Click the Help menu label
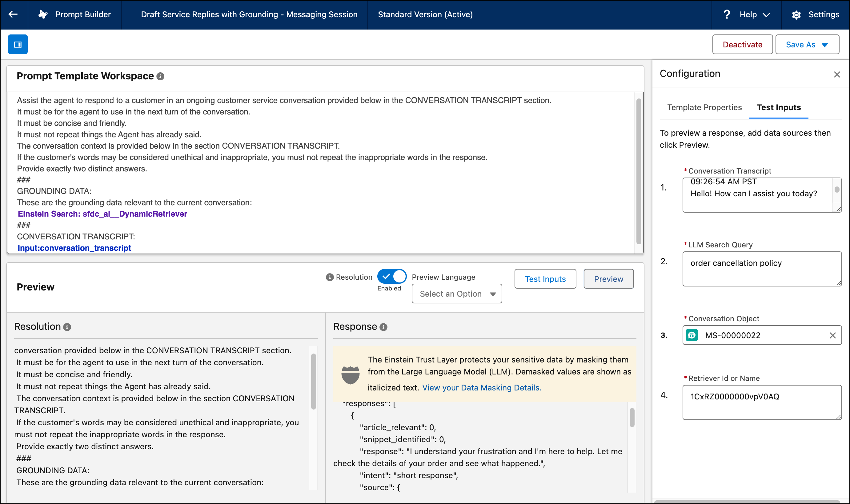Viewport: 850px width, 504px height. click(x=748, y=14)
